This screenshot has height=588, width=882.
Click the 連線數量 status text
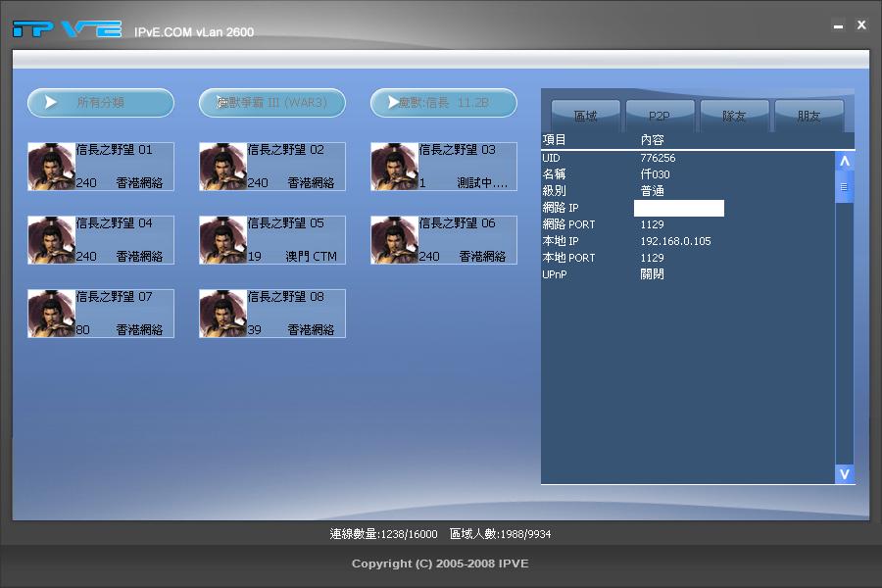point(383,533)
